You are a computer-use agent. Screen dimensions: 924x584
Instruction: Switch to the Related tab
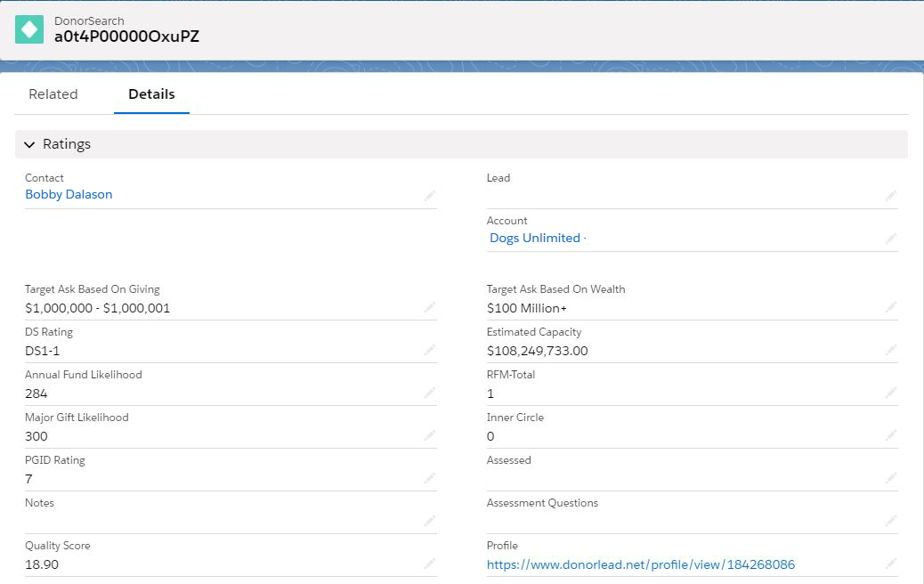pos(53,94)
